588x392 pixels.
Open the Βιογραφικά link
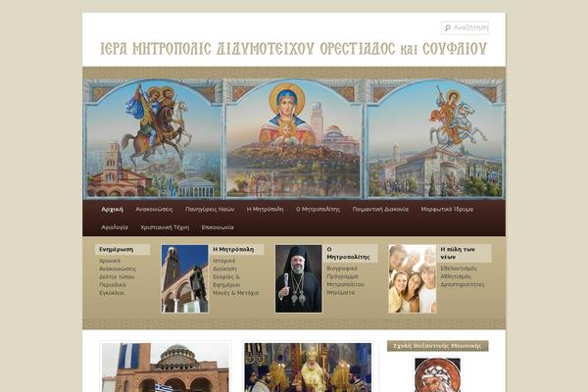[x=342, y=269]
